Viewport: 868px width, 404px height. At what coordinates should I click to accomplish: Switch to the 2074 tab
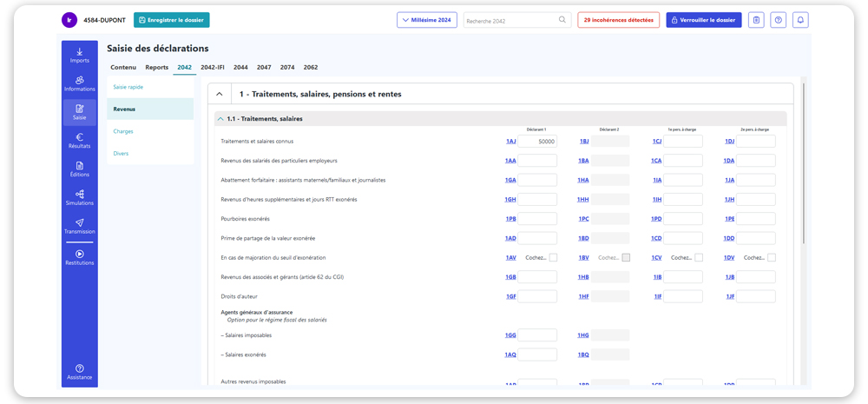(286, 68)
